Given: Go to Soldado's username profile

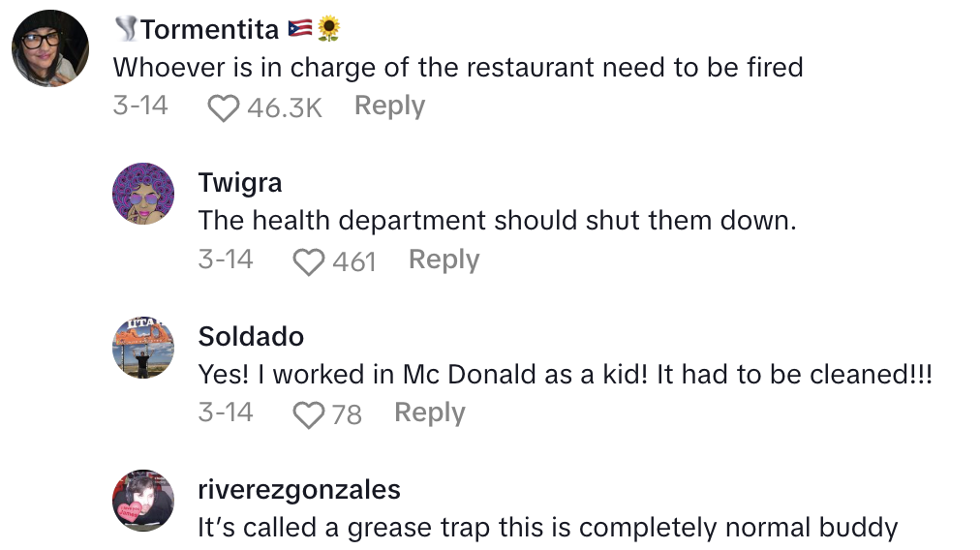Looking at the screenshot, I should (x=251, y=337).
